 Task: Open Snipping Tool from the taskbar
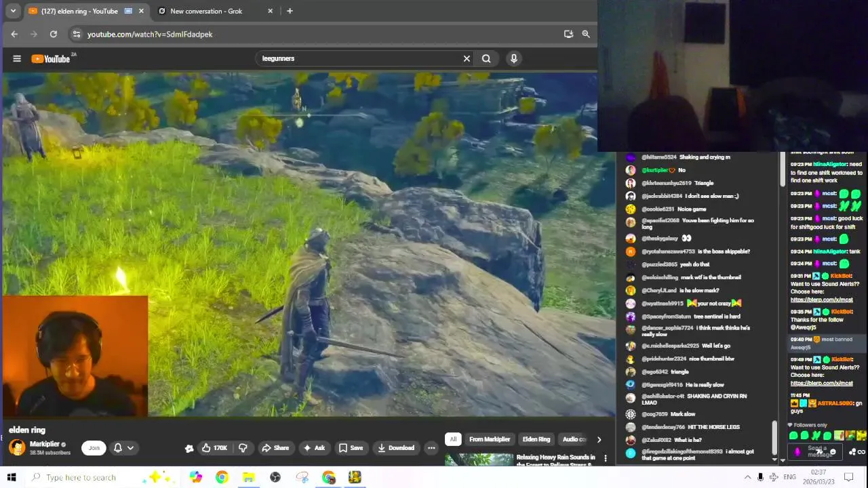click(302, 477)
